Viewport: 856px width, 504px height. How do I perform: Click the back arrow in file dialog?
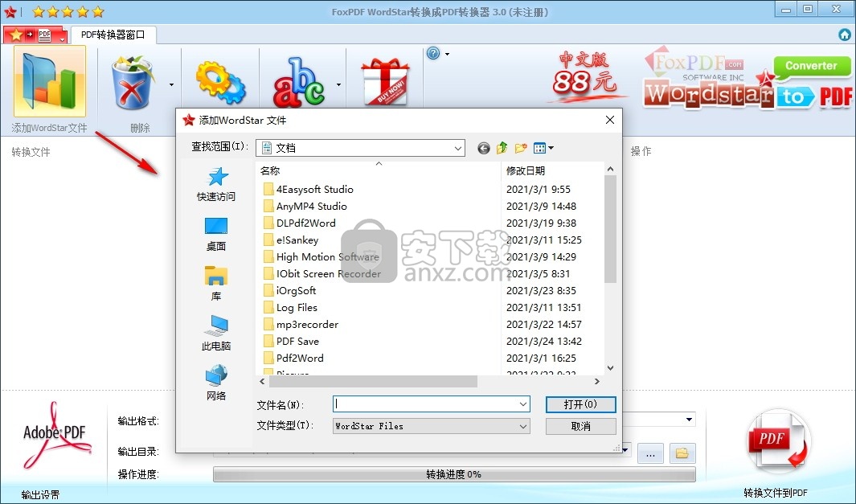point(484,148)
